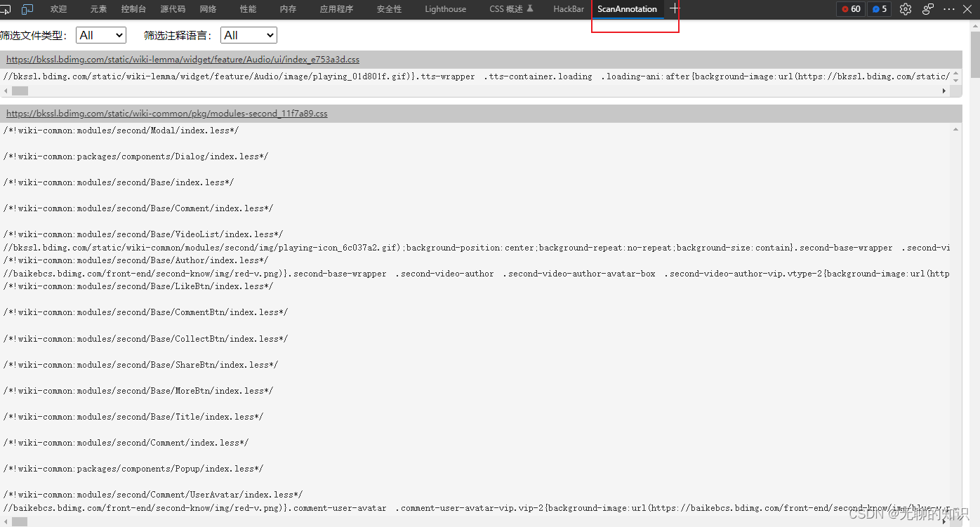980x527 pixels.
Task: Click the warning triangle on CSS 概述 tab
Action: point(529,8)
